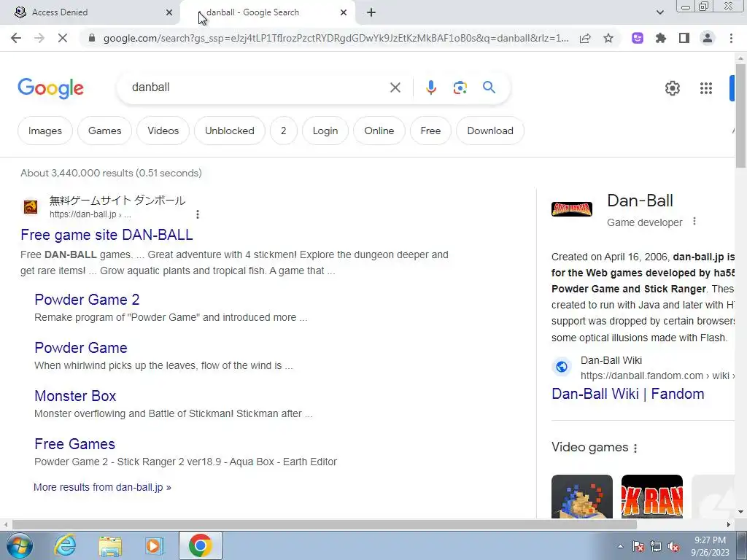Viewport: 747px width, 560px height.
Task: Filter results by Videos
Action: (x=163, y=131)
